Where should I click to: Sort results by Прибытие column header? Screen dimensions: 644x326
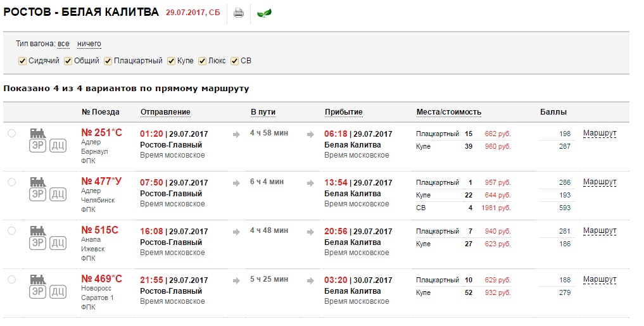click(343, 112)
